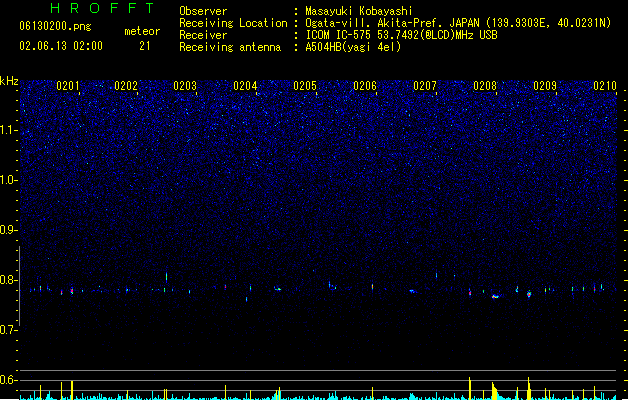The height and width of the screenshot is (400, 629).
Task: Click the meteor label
Action: tap(142, 31)
